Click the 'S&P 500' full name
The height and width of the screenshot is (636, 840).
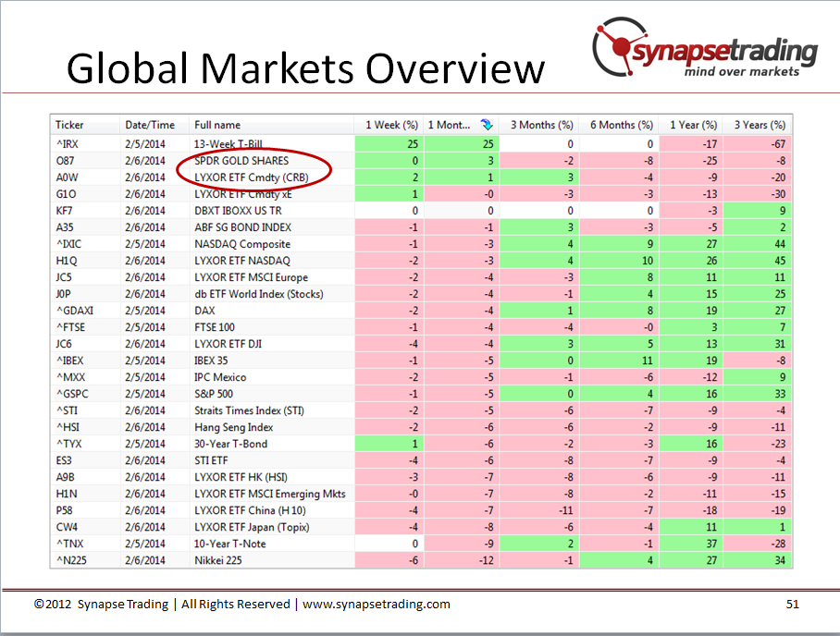(213, 394)
